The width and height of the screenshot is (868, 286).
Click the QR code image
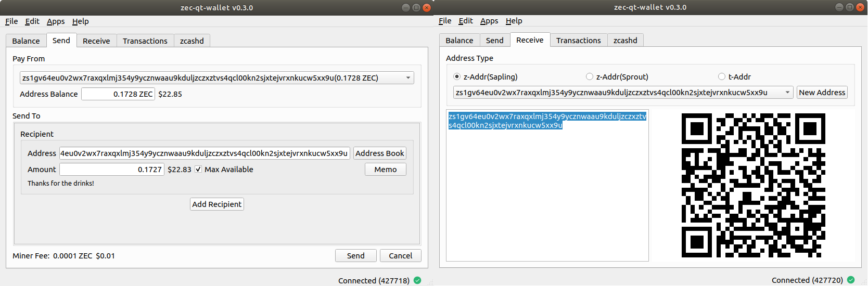click(x=753, y=185)
